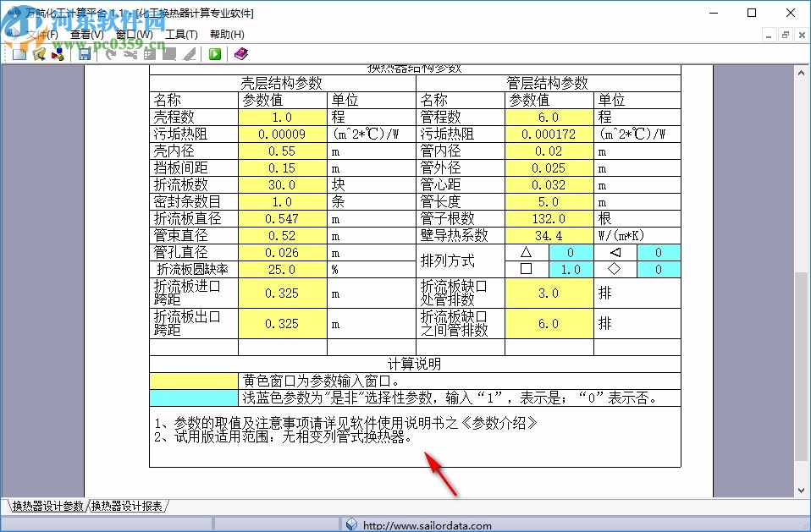Image resolution: width=811 pixels, height=532 pixels.
Task: Select the 管束直径 value 0.52
Action: 283,236
